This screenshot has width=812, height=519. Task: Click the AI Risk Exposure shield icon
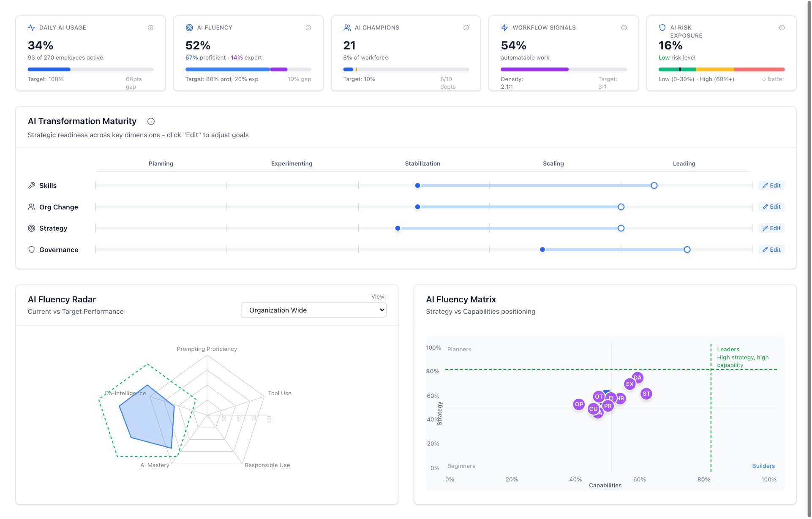[x=662, y=28]
